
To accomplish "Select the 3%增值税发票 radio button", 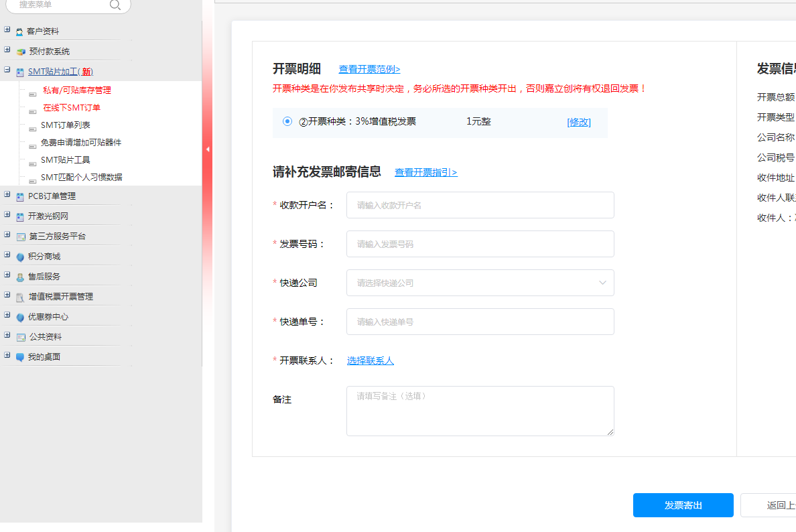I will 287,121.
